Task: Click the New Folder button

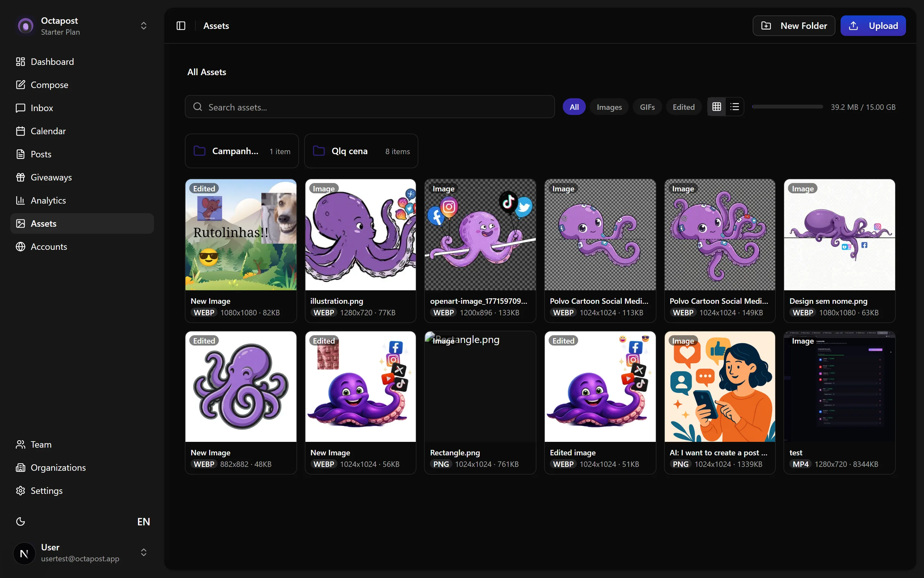Action: tap(793, 26)
